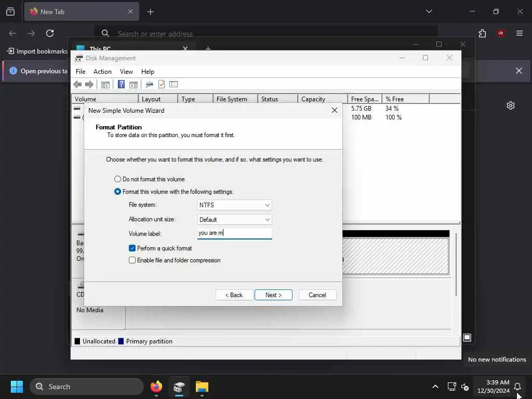The image size is (532, 399).
Task: Click the muted volume icon in tray
Action: coord(465,387)
